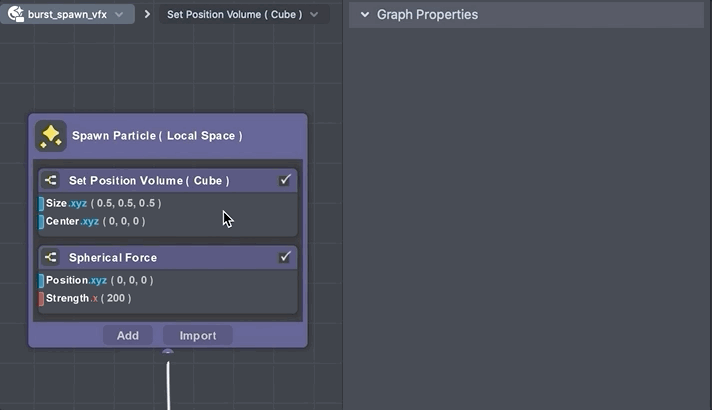712x410 pixels.
Task: Click the blue Position.xyz port handle
Action: tap(42, 281)
